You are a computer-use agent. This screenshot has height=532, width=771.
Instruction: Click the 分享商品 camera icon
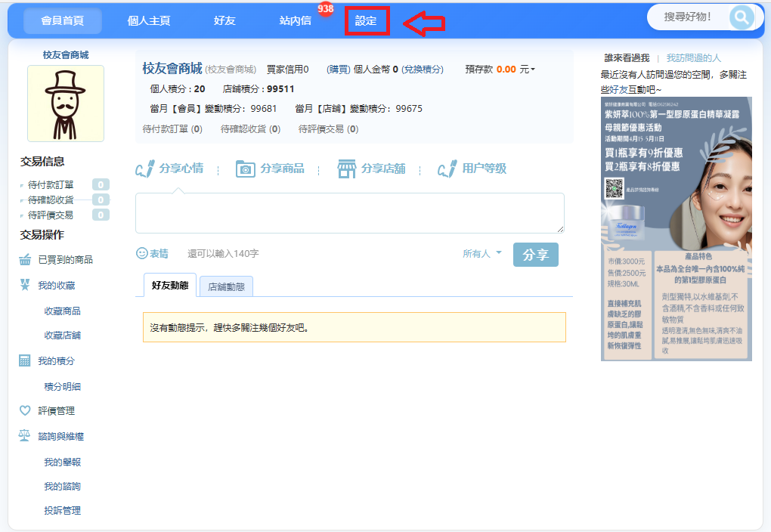pos(246,169)
